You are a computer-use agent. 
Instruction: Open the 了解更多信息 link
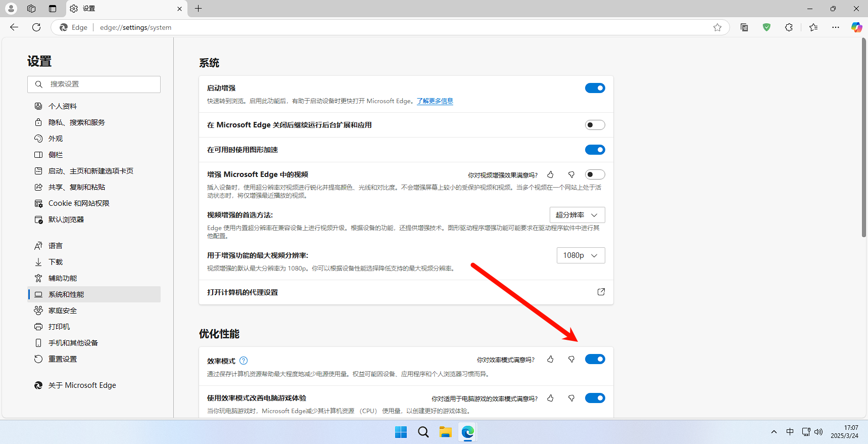[x=435, y=101]
